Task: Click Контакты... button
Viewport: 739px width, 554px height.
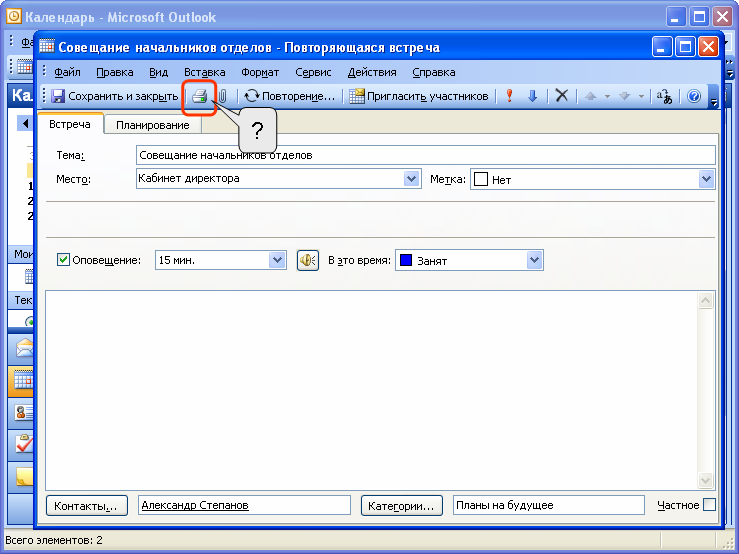Action: click(87, 505)
